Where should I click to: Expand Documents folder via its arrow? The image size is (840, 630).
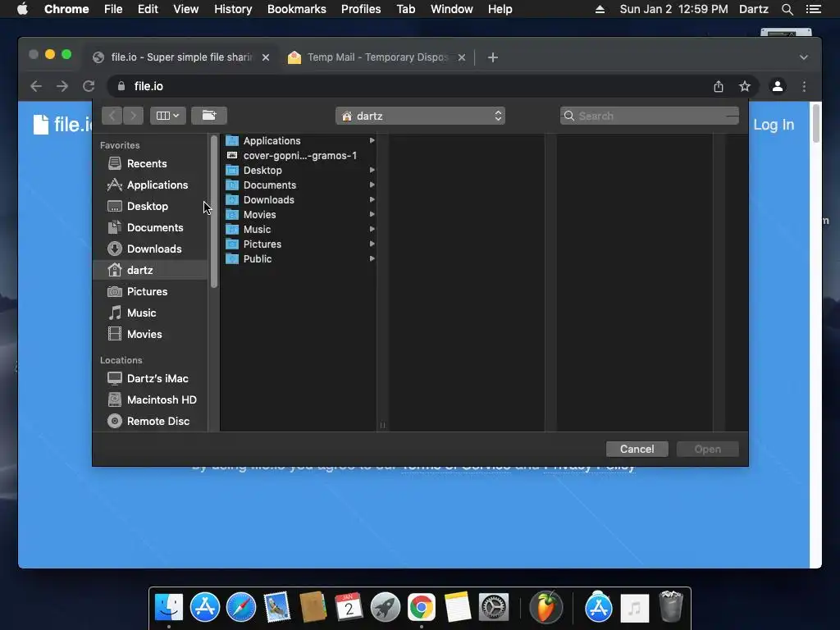[x=372, y=185]
